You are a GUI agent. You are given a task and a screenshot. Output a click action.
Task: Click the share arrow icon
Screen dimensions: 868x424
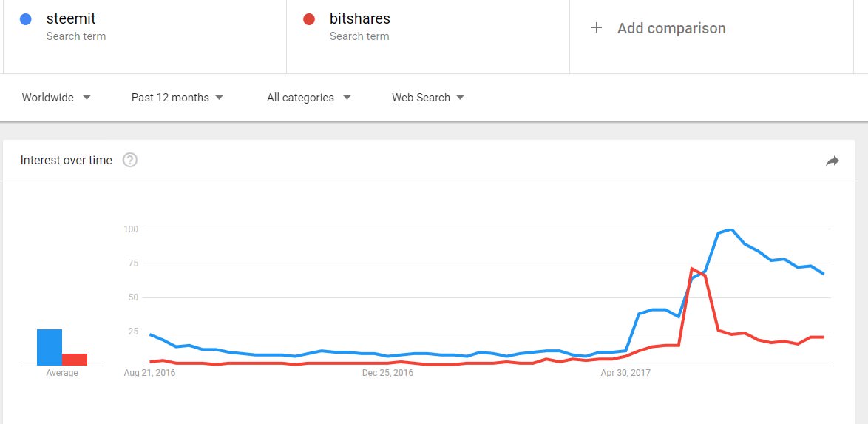pyautogui.click(x=832, y=161)
